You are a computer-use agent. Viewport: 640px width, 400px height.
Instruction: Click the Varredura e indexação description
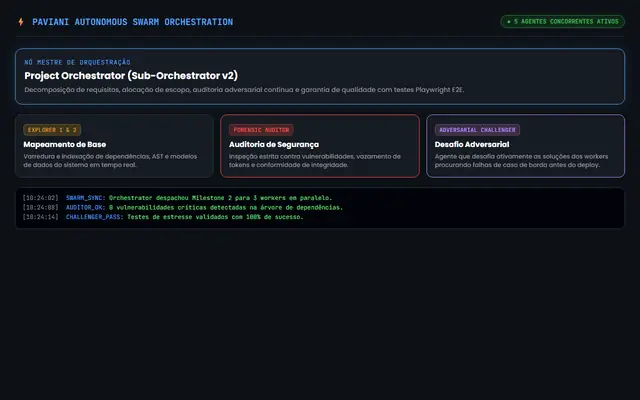click(110, 161)
